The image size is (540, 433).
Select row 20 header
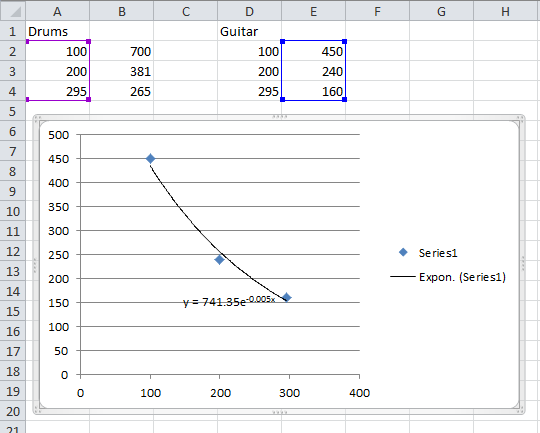[x=13, y=411]
